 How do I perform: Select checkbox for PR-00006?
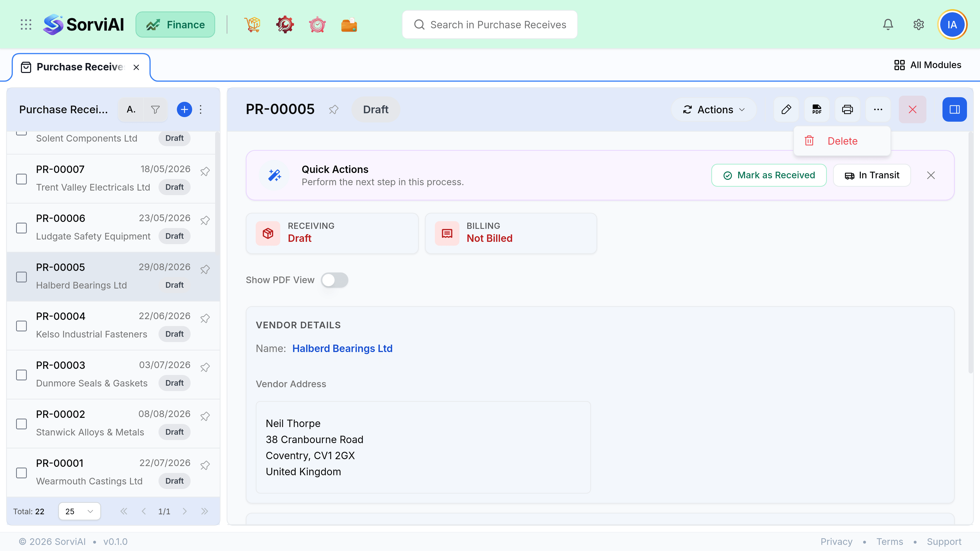coord(21,228)
